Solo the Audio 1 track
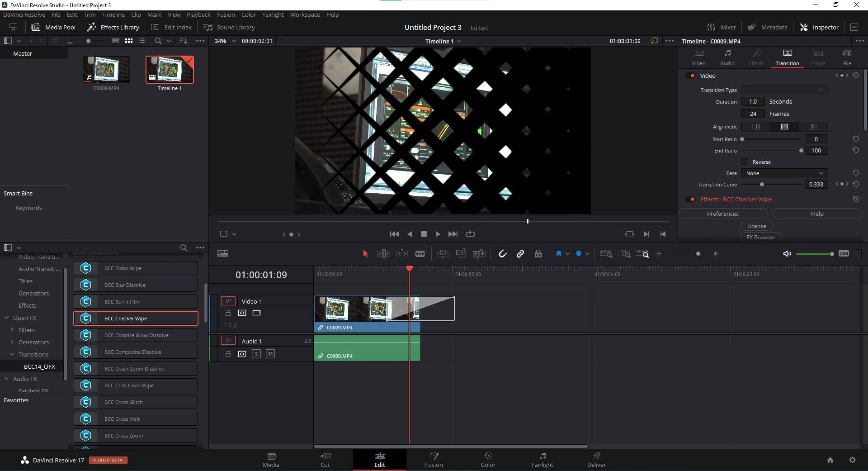 (x=256, y=354)
